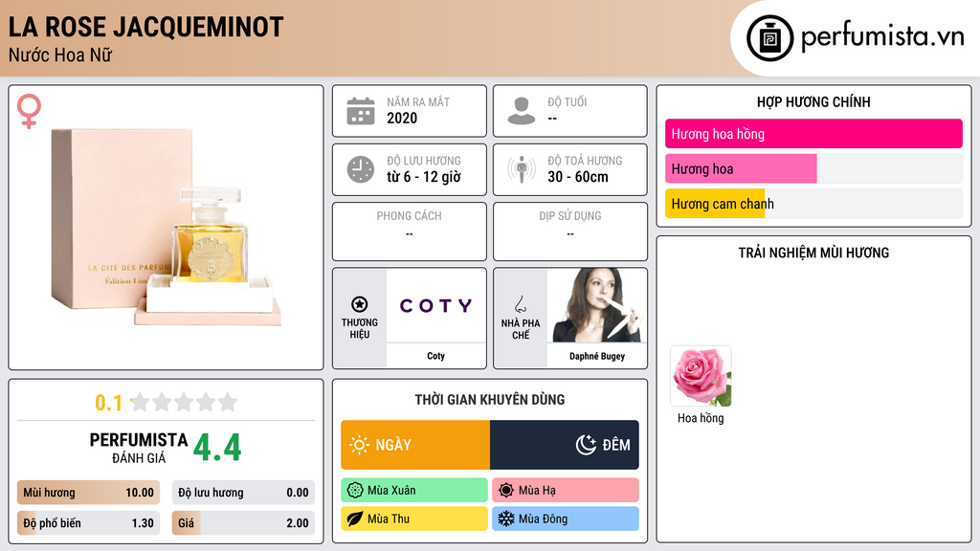This screenshot has width=980, height=551.
Task: Click the pink female gender symbol icon
Action: [x=29, y=111]
